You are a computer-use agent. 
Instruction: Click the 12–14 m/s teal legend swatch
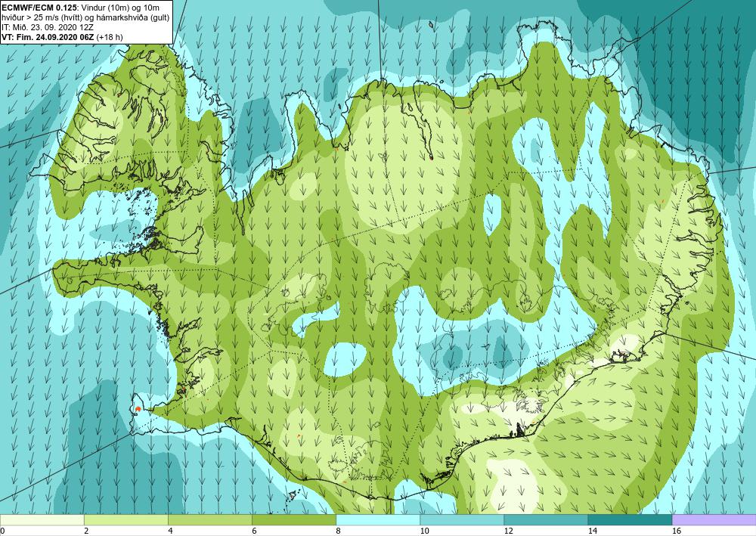545,520
